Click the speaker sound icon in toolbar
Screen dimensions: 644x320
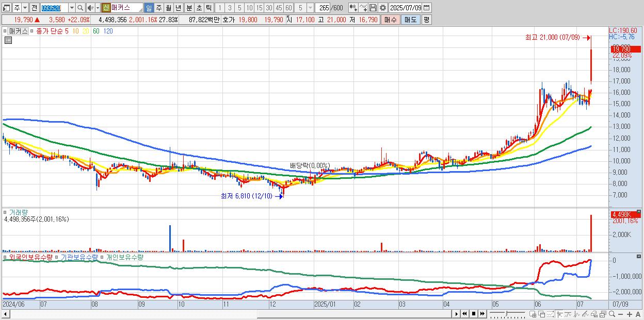coord(90,8)
